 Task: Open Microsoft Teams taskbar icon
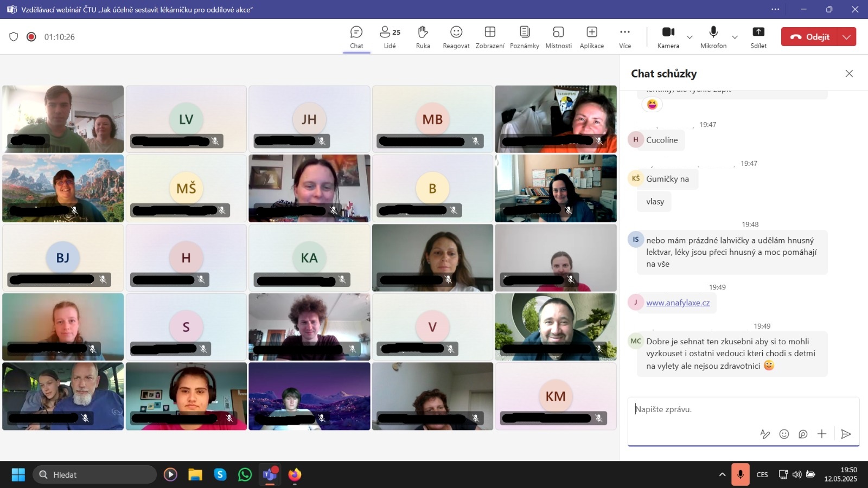(270, 474)
